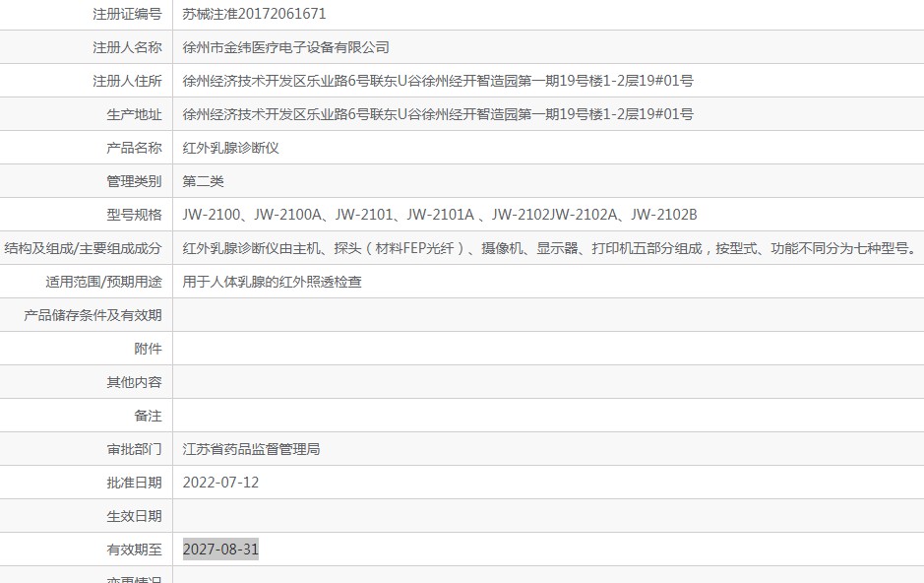Screen dimensions: 924x583
Task: Select the product name 红外乳腺诊断仪
Action: (231, 148)
